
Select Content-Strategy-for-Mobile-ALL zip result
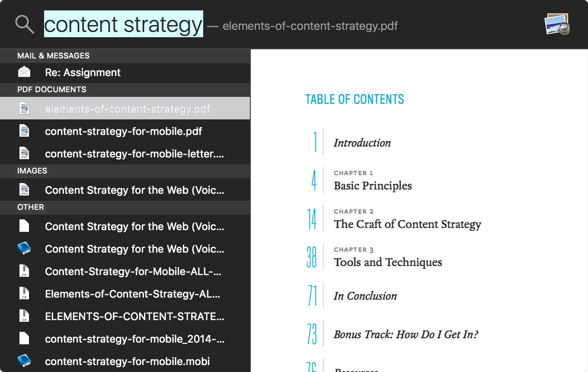pyautogui.click(x=125, y=271)
